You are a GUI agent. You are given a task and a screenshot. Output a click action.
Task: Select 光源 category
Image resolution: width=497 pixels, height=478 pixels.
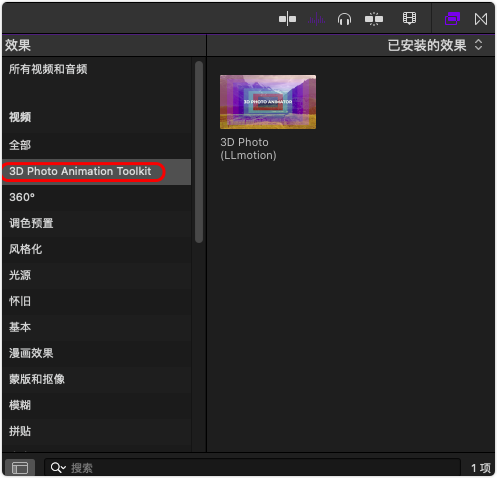coord(97,275)
